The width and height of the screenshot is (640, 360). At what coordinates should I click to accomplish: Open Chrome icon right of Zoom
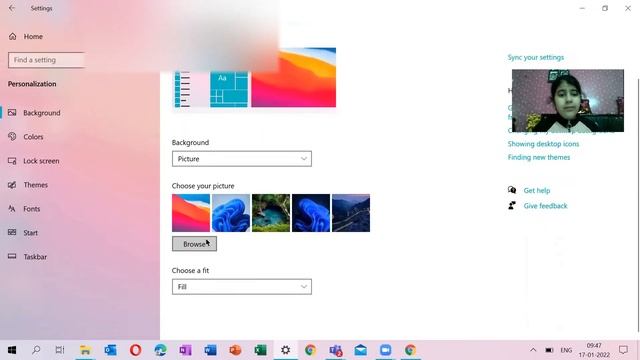[410, 350]
